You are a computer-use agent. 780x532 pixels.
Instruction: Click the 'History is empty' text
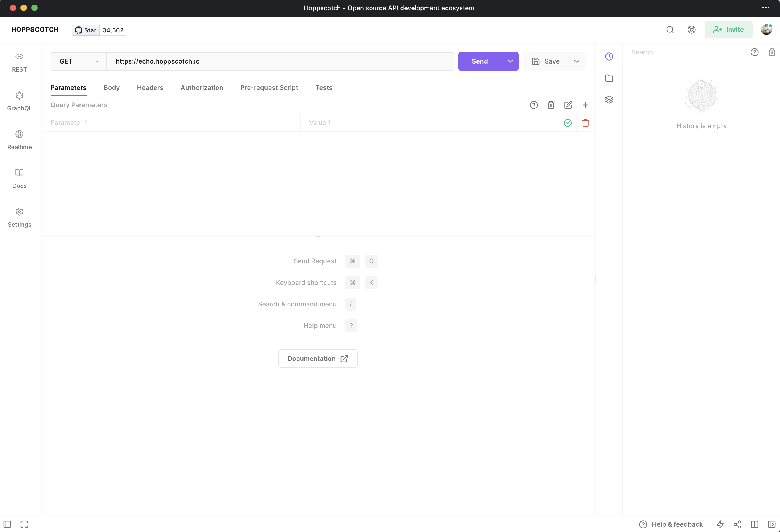coord(701,126)
